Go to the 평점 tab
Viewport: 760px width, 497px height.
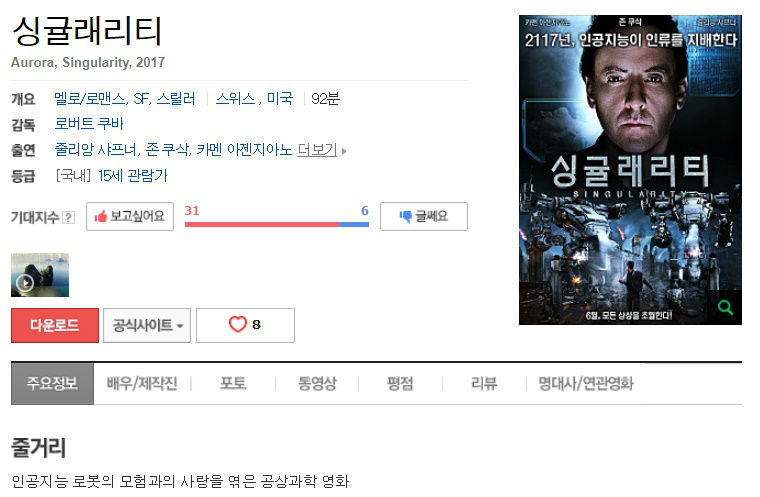[x=400, y=384]
